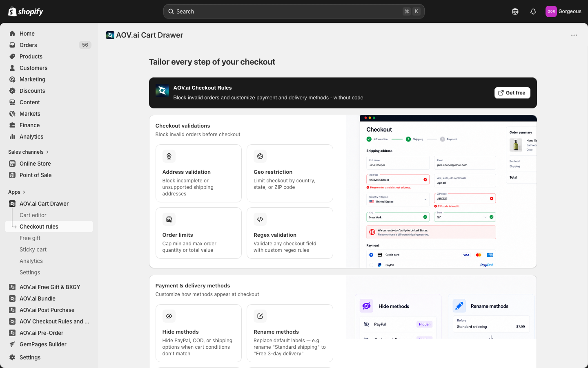The height and width of the screenshot is (368, 588).
Task: Open Order limits card
Action: [198, 233]
